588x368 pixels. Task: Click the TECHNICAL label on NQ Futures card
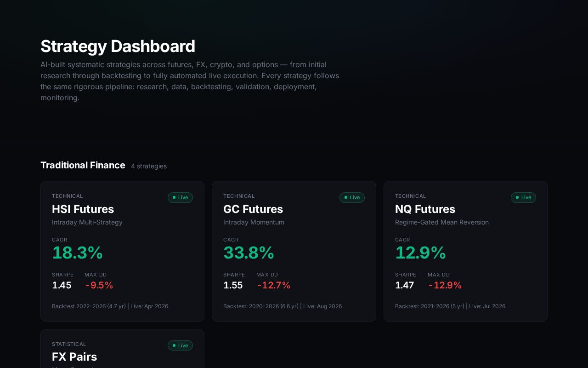[x=411, y=196]
